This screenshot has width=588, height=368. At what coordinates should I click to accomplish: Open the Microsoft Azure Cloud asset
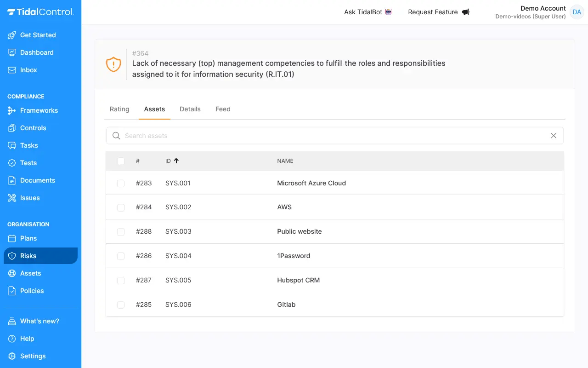click(x=311, y=183)
